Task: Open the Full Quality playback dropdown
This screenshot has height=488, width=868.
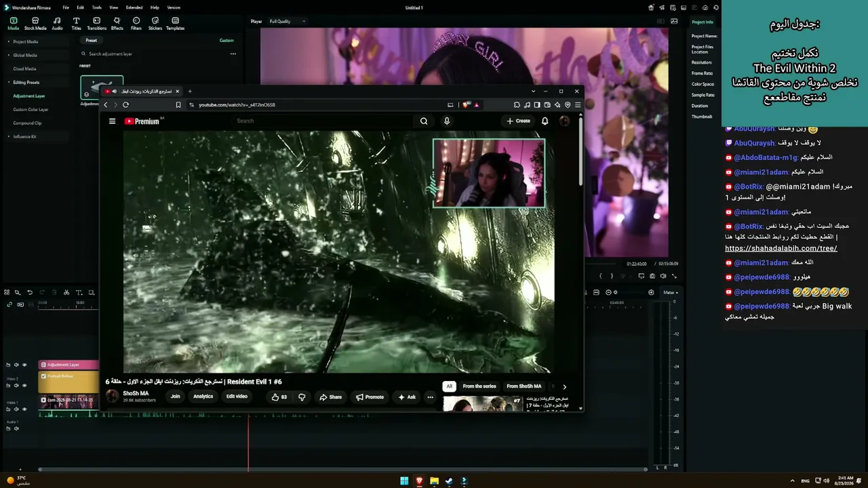Action: pos(288,21)
